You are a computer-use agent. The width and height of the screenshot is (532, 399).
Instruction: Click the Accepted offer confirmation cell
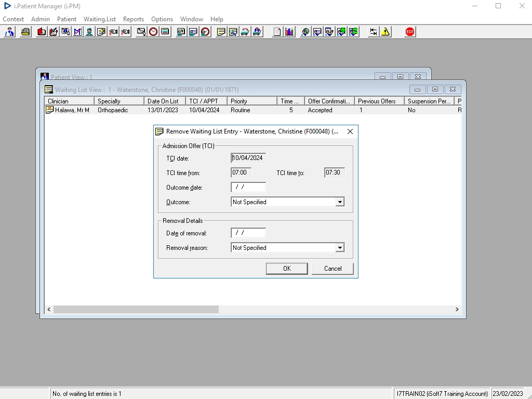[x=320, y=110]
